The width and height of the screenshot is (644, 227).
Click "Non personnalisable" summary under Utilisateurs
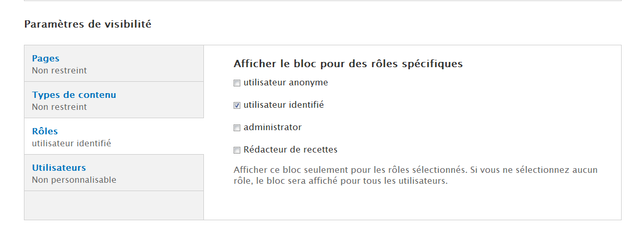click(x=74, y=180)
